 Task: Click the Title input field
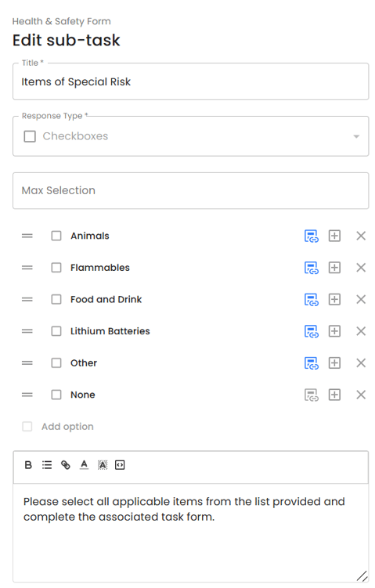click(190, 81)
